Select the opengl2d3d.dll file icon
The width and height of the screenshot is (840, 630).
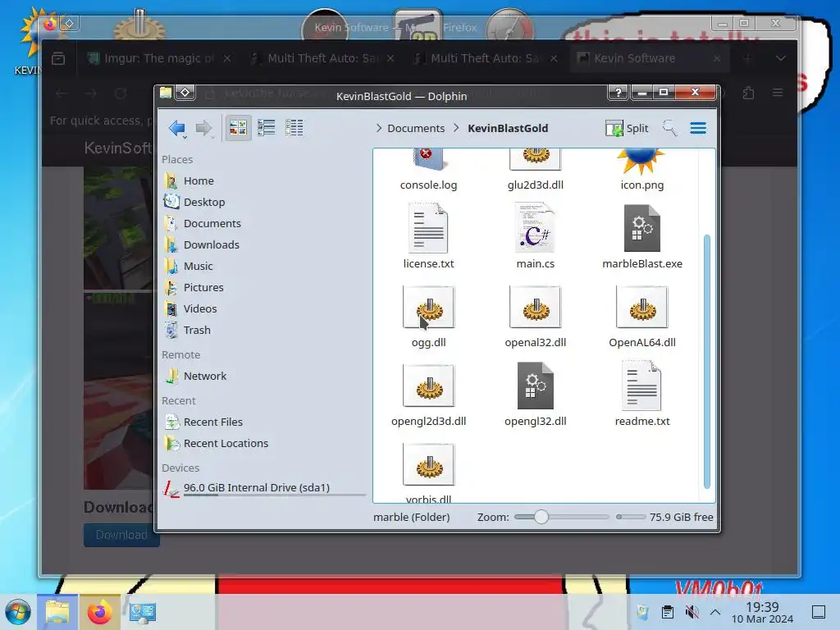[x=428, y=386]
